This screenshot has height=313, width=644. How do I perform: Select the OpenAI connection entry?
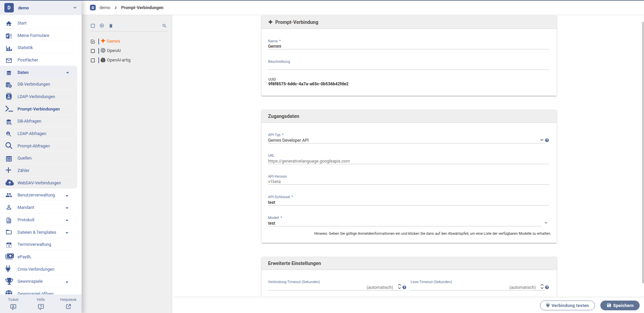[114, 51]
